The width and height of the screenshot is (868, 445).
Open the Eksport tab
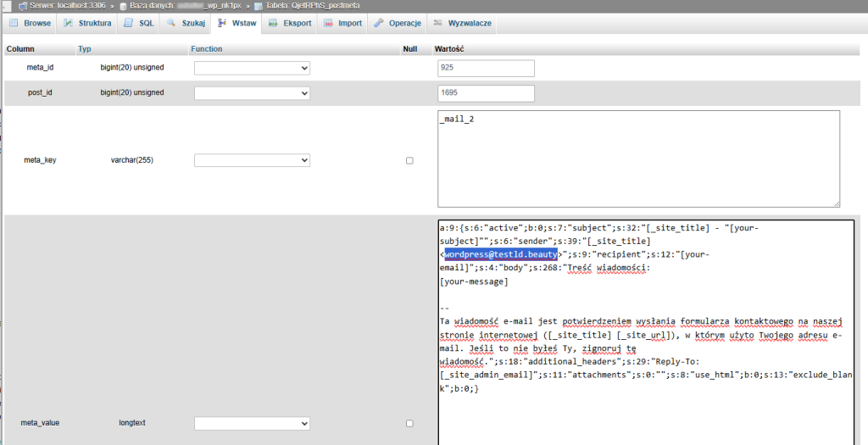click(x=290, y=23)
